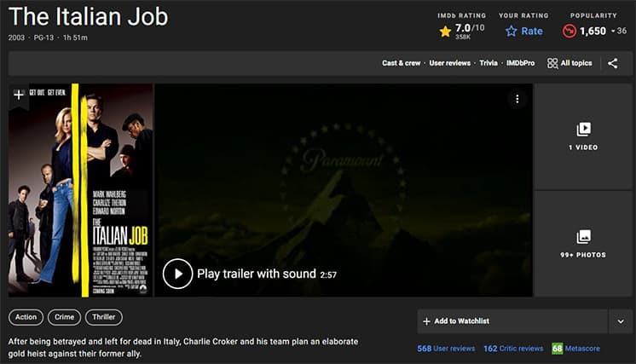
Task: Open the three-dot menu on the trailer
Action: 517,99
